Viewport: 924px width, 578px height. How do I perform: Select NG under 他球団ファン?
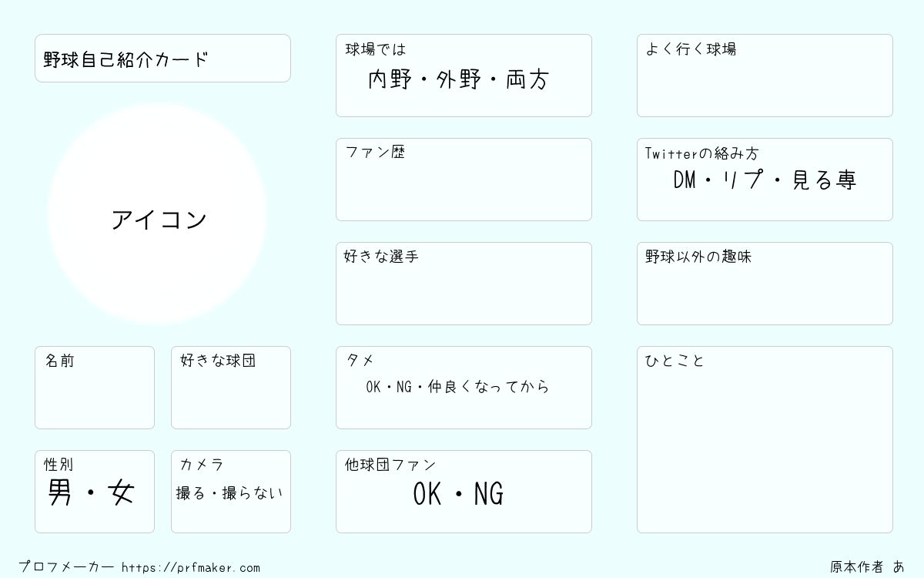[x=489, y=494]
